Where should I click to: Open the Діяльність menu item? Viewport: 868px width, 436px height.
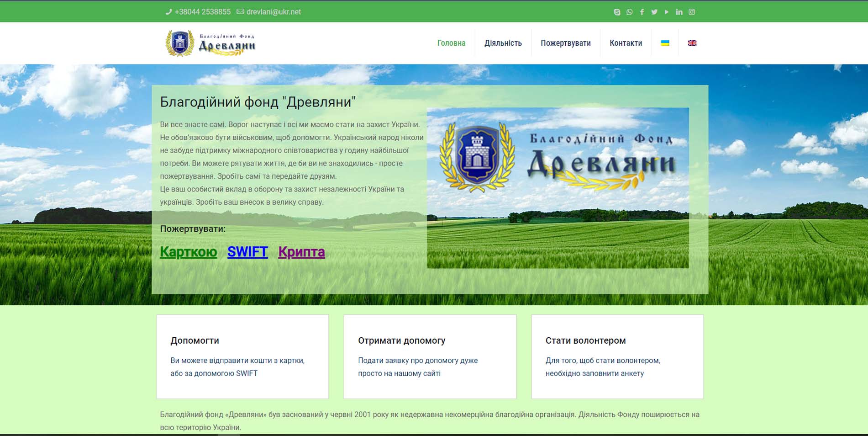[x=503, y=43]
